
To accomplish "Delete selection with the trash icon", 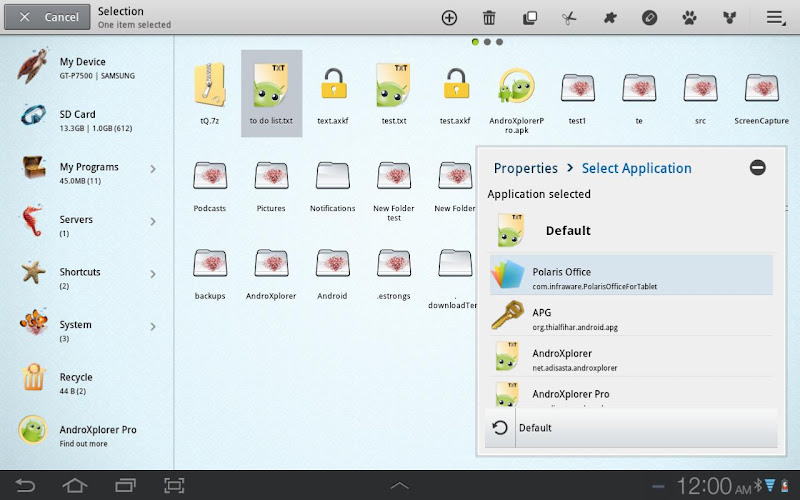I will coord(489,18).
